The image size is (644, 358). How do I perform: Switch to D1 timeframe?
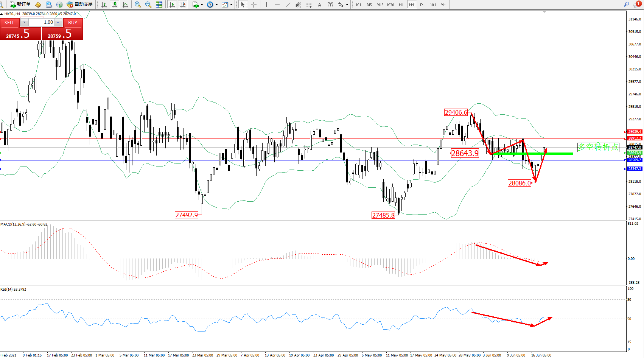click(x=422, y=5)
